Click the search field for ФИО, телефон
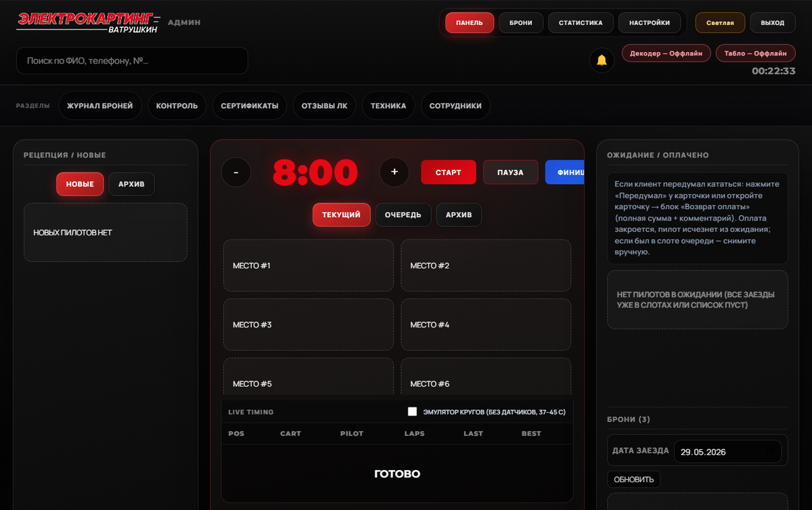Viewport: 812px width, 510px height. pyautogui.click(x=132, y=60)
